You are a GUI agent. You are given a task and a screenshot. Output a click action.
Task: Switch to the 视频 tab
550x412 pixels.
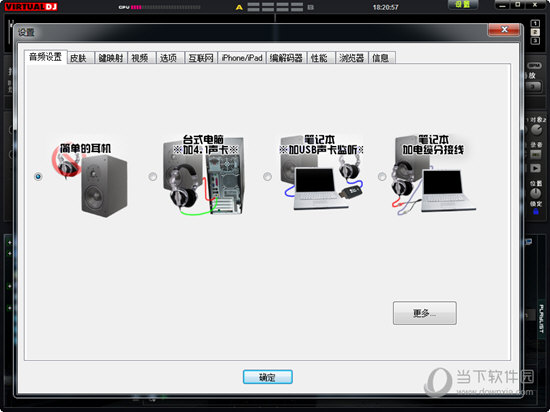141,58
